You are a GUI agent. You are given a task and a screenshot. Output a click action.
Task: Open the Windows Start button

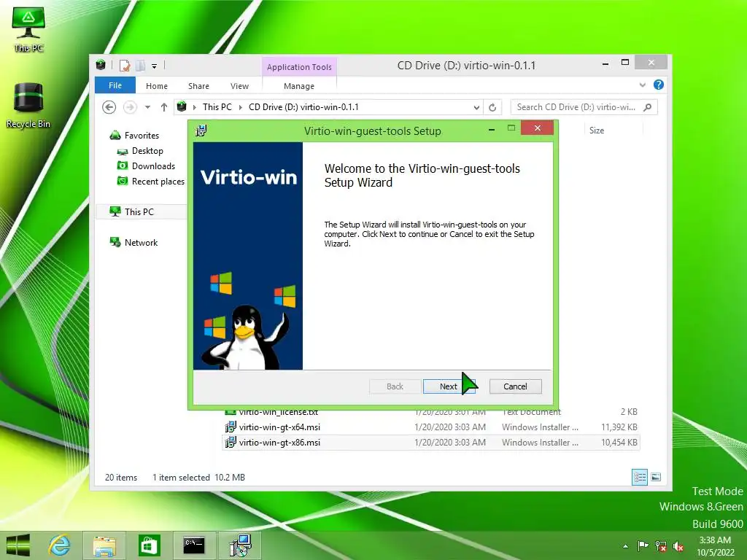pyautogui.click(x=18, y=545)
